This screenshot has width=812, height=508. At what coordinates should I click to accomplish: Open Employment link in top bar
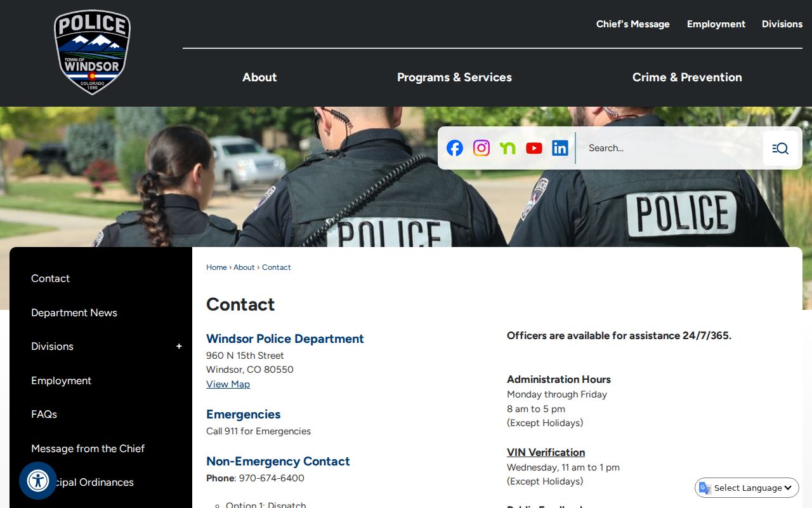tap(716, 24)
